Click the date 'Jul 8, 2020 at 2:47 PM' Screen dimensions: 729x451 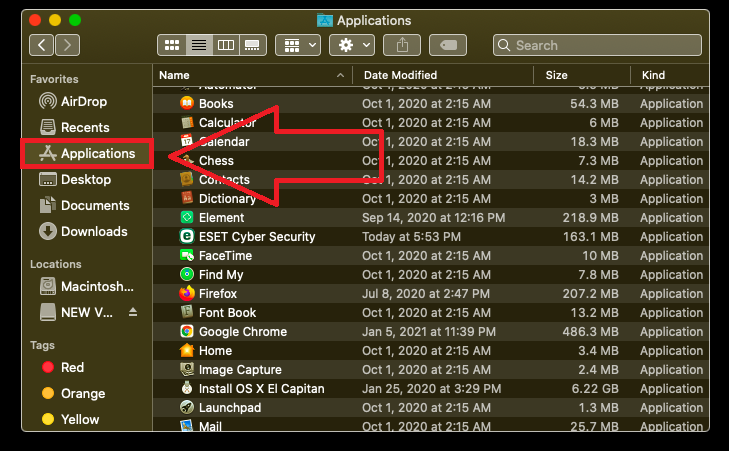426,294
